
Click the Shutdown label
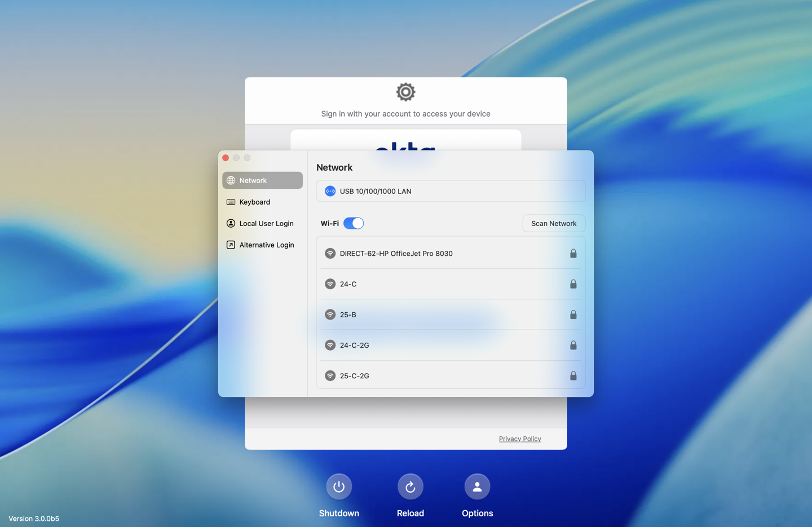coord(339,513)
